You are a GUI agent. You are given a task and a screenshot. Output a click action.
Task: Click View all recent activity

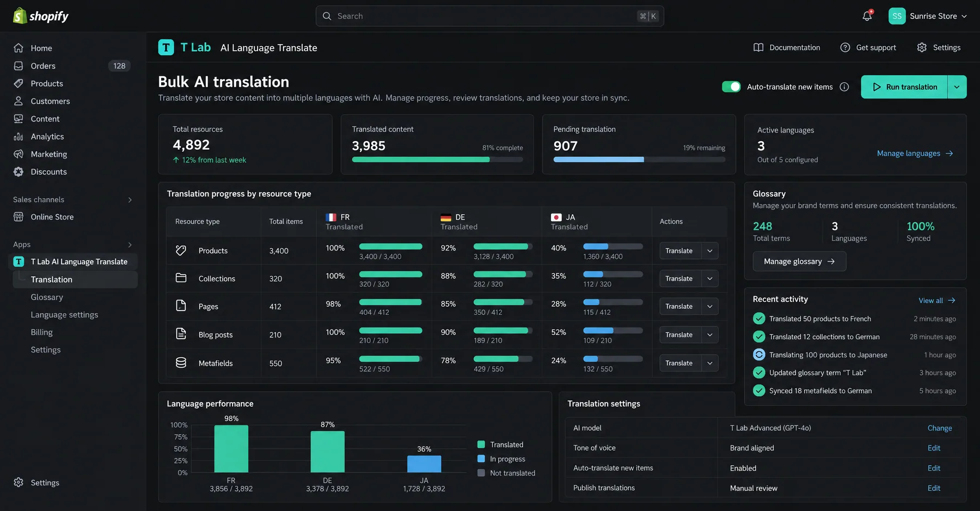(x=937, y=300)
